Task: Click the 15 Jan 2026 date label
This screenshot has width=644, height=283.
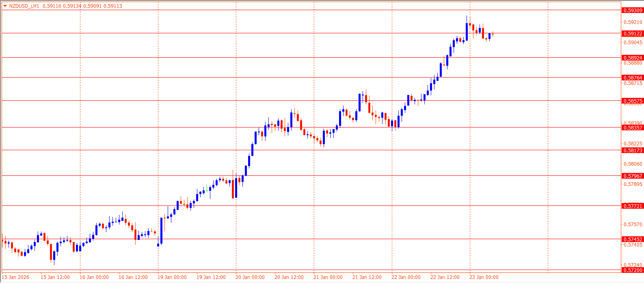Action: [16, 277]
